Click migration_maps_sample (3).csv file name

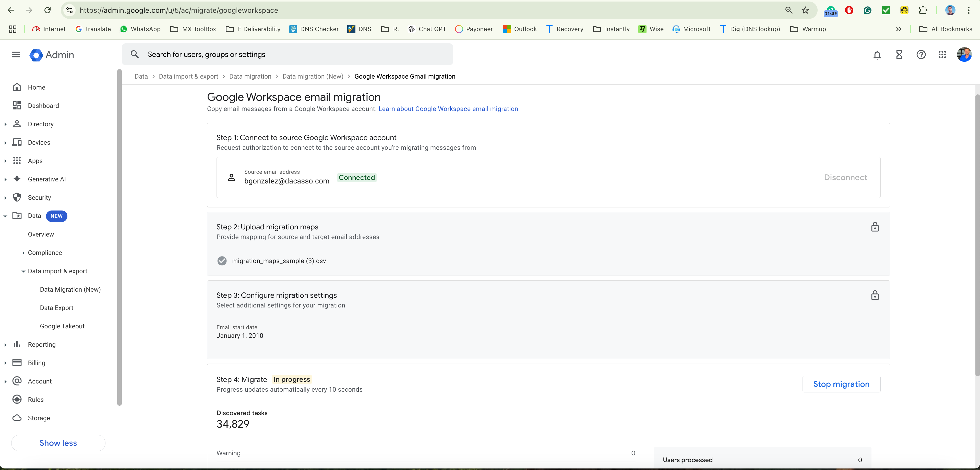[x=279, y=261]
